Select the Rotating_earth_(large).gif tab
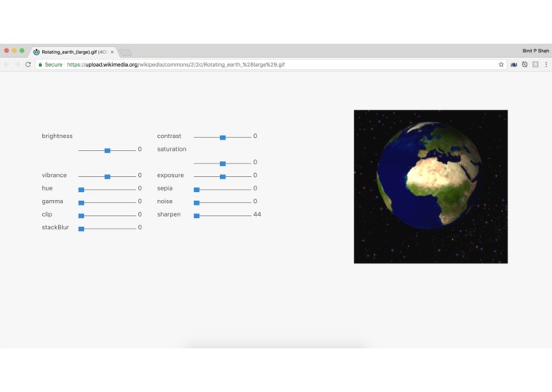Screen dimensions: 552x392 click(74, 52)
